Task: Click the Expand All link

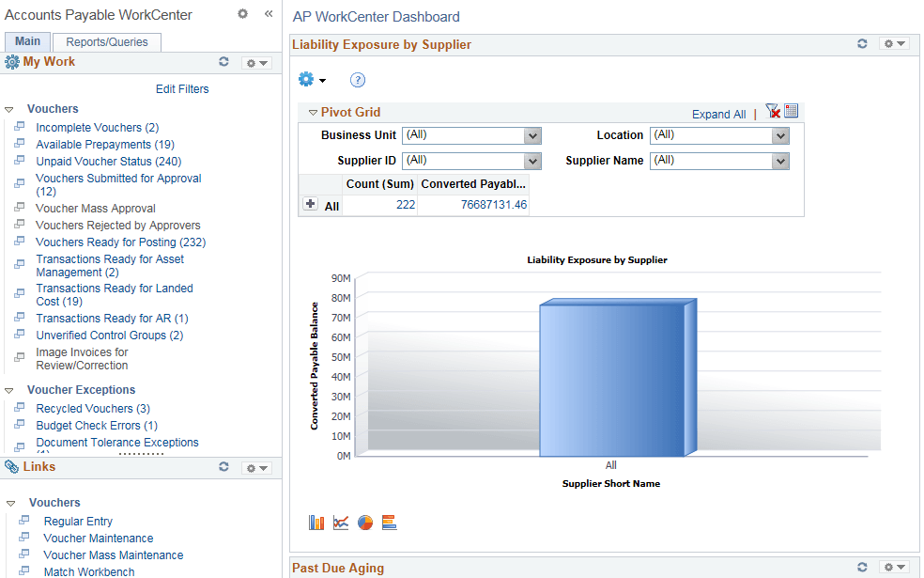Action: [718, 114]
